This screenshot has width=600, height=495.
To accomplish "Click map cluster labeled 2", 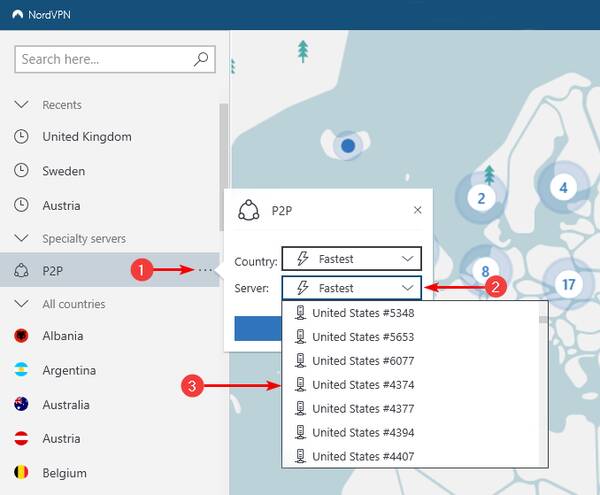I will click(x=481, y=198).
